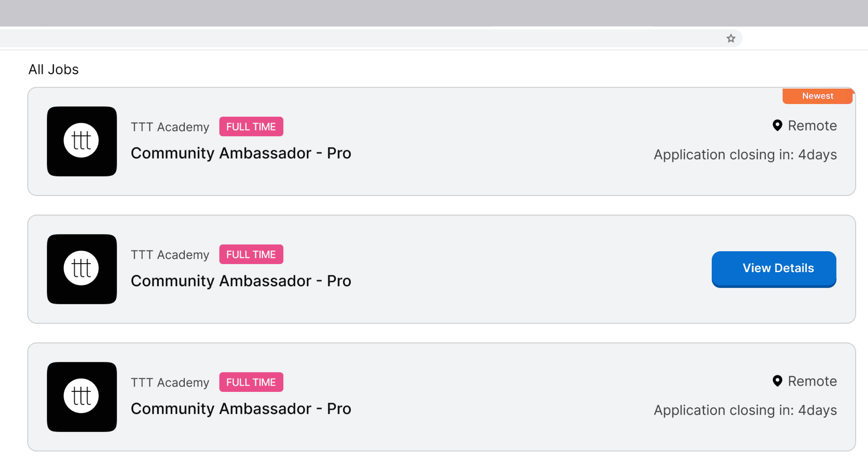Click FULL TIME tag on second job card
This screenshot has height=460, width=868.
[251, 255]
